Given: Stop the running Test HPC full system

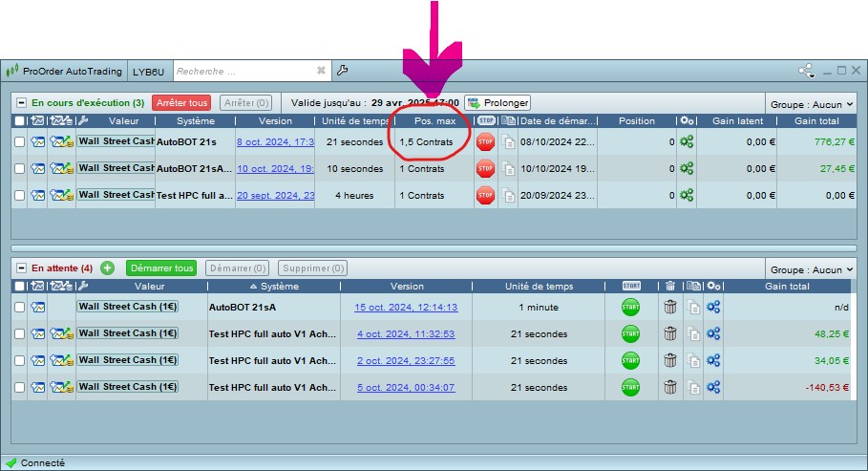Looking at the screenshot, I should (x=485, y=195).
